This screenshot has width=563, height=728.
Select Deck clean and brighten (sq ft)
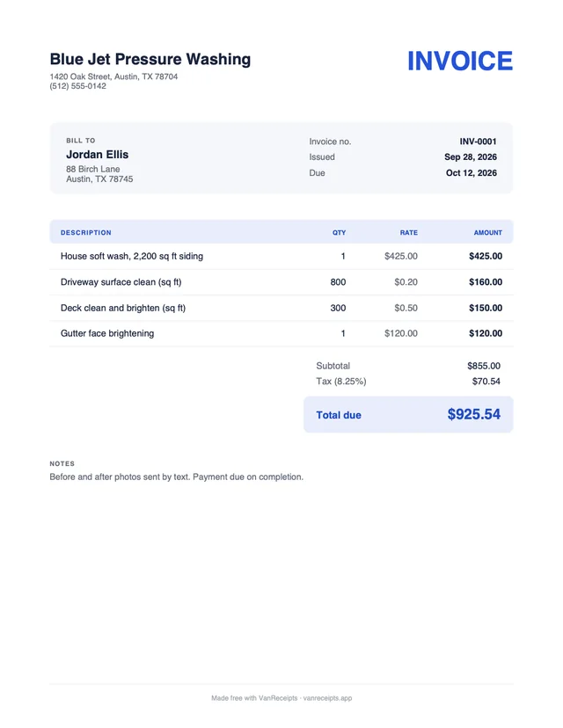click(x=123, y=309)
